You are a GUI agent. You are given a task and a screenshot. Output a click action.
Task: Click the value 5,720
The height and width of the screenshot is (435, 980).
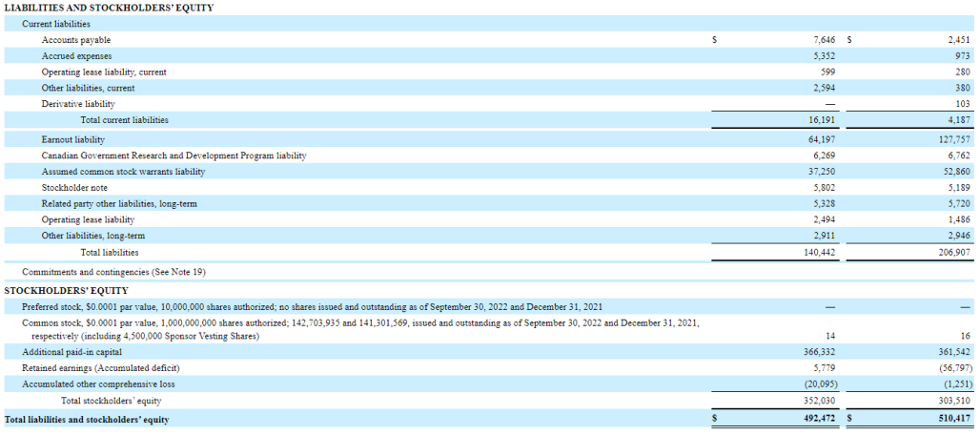pos(959,204)
